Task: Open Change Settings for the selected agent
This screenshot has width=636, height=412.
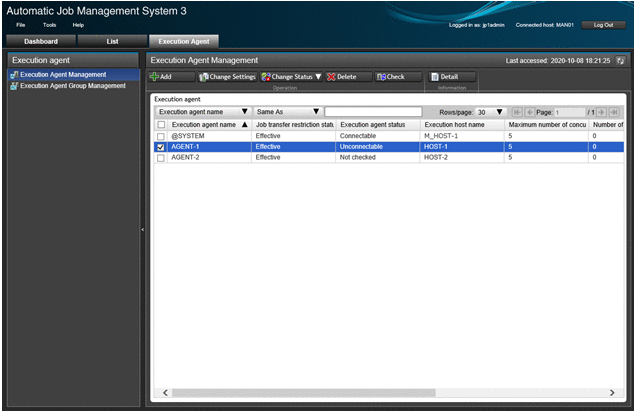Action: coord(228,77)
